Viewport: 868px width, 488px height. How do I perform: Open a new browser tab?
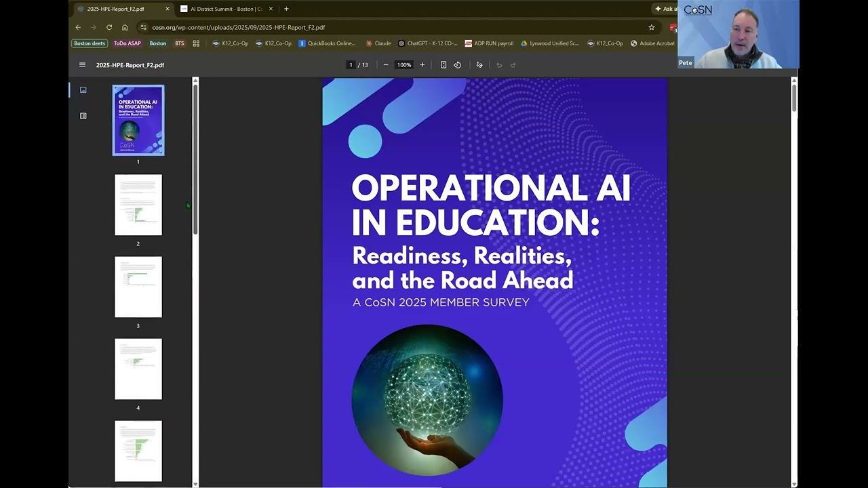pyautogui.click(x=286, y=9)
